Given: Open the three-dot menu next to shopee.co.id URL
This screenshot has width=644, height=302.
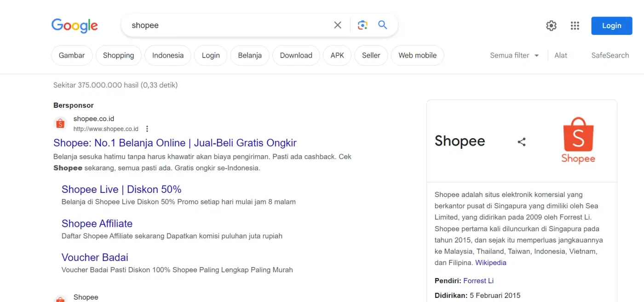Looking at the screenshot, I should point(147,129).
